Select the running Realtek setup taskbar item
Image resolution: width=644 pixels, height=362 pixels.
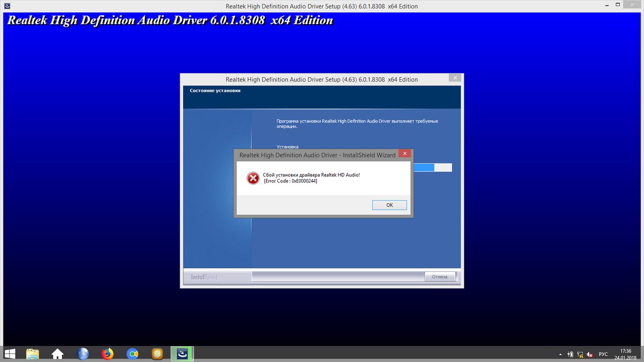(x=182, y=354)
